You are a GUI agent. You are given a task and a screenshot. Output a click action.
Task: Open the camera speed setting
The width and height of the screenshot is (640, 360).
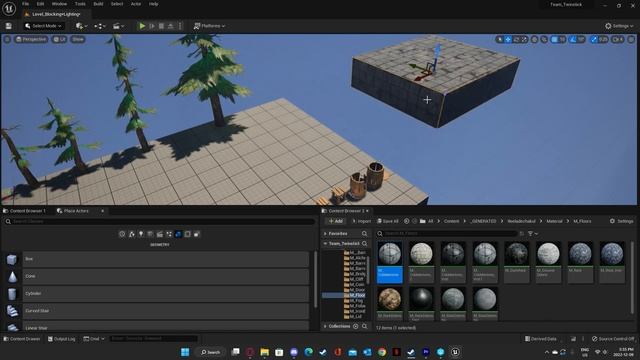(x=618, y=40)
